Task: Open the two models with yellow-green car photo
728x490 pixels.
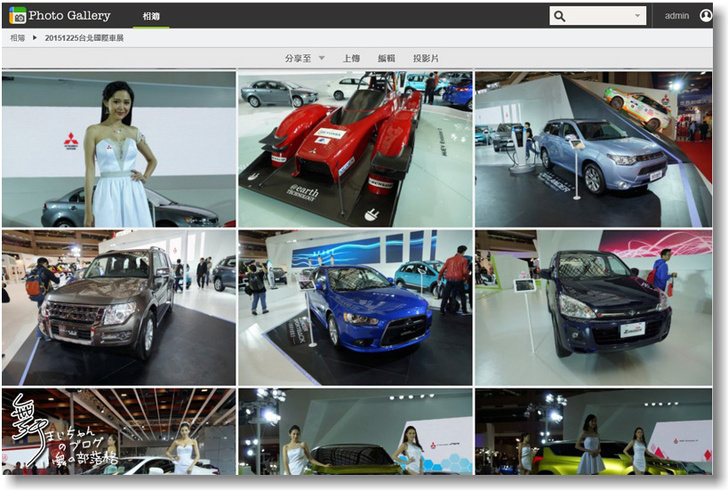Action: point(355,432)
